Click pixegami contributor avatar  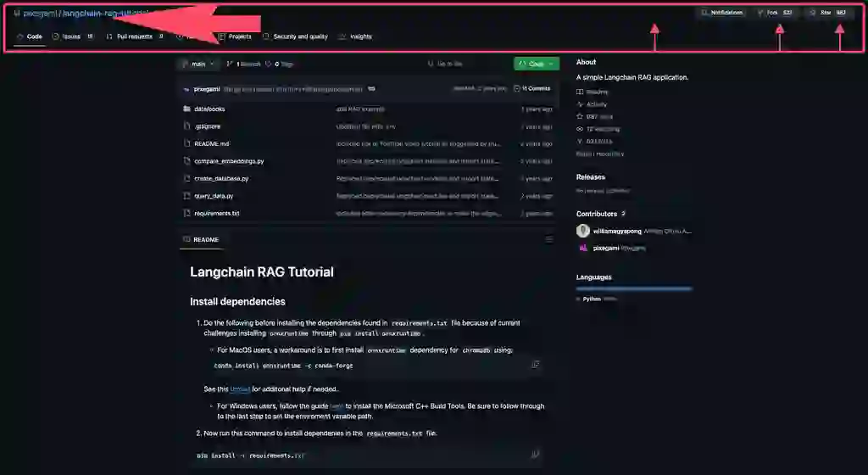click(x=583, y=248)
